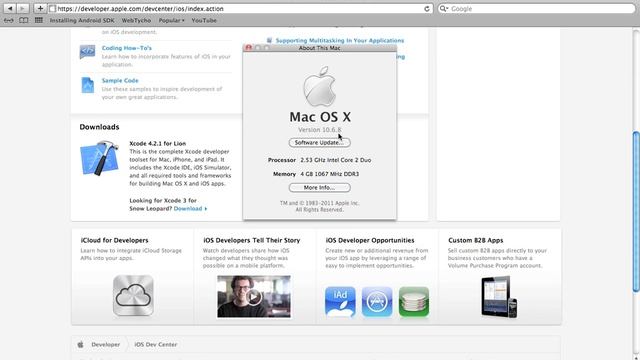Click the Apple logo in About This Mac
This screenshot has width=640, height=360.
320,86
